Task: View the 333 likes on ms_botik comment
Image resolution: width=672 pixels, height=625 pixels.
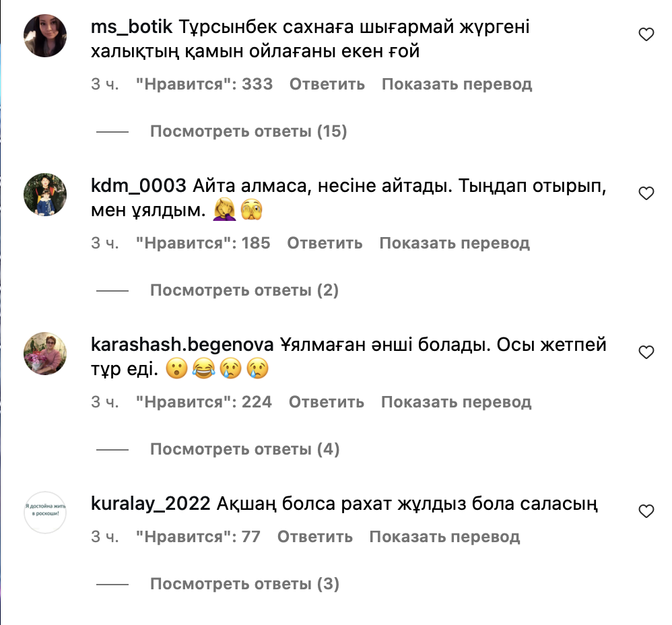Action: point(204,84)
